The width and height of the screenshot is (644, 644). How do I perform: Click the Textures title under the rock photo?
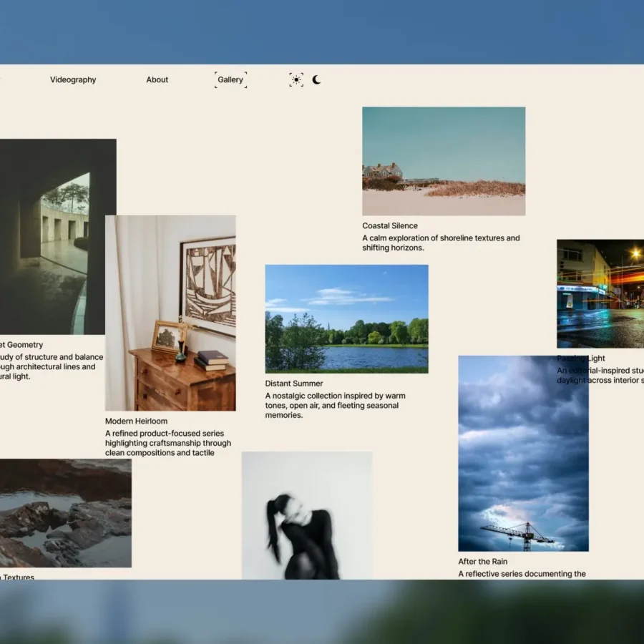click(x=17, y=577)
